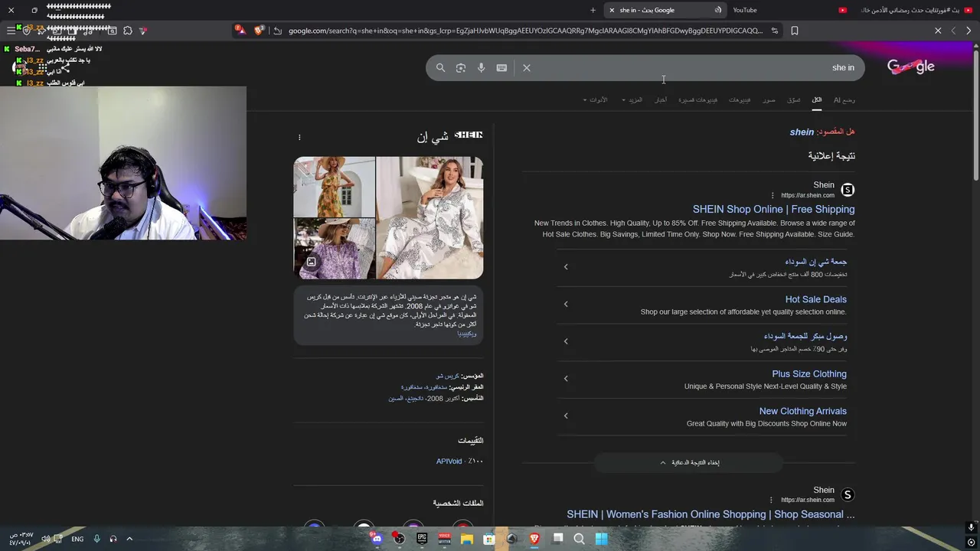Image resolution: width=980 pixels, height=551 pixels.
Task: Open Google Lens image search icon
Action: 461,68
